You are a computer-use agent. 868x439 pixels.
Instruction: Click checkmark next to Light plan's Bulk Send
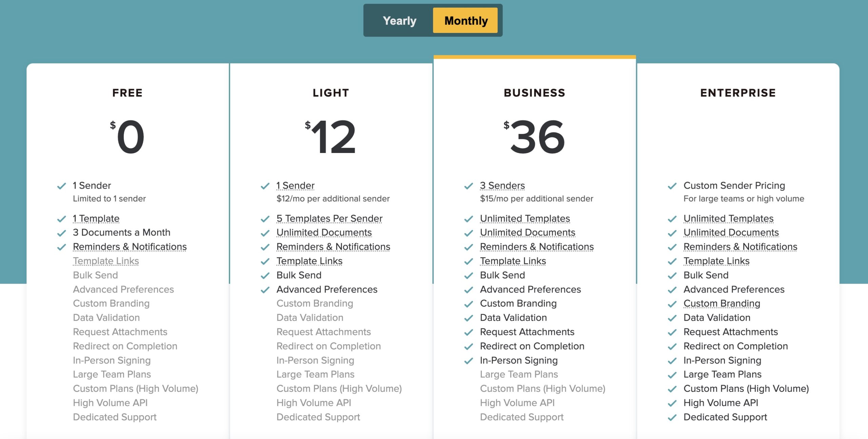pyautogui.click(x=265, y=275)
